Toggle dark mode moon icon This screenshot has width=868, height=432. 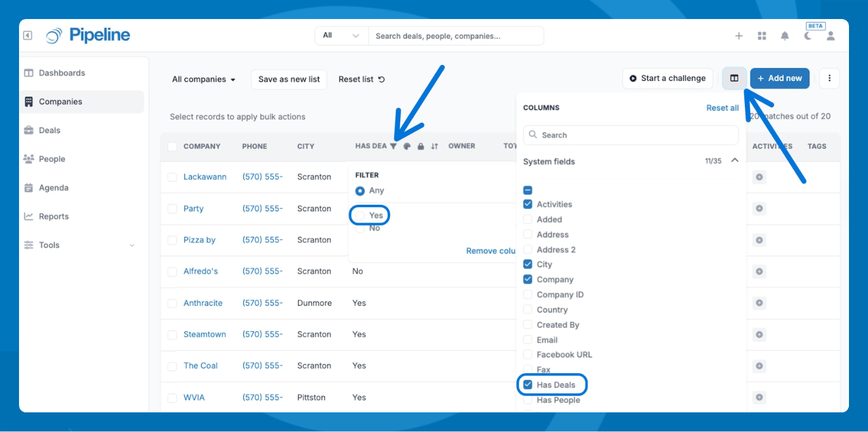click(x=808, y=36)
